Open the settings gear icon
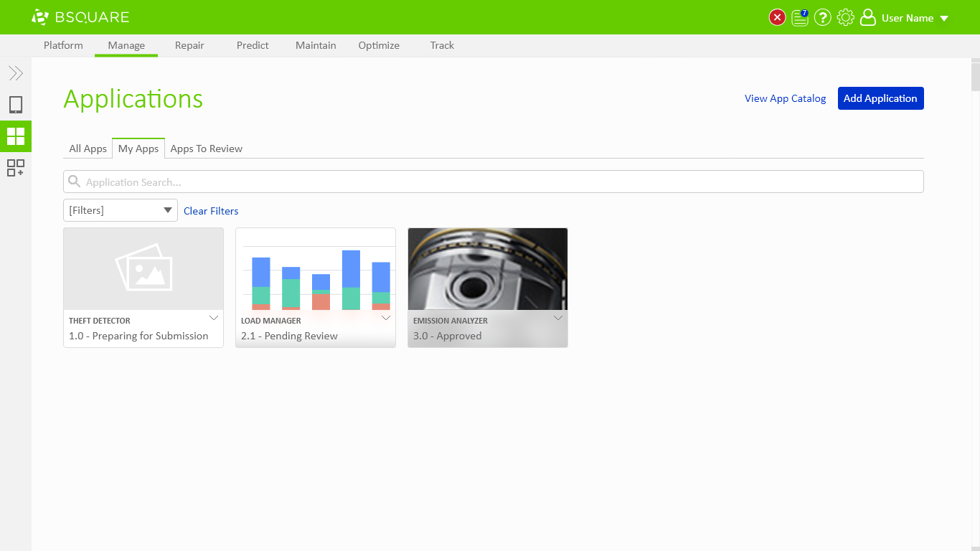 846,18
